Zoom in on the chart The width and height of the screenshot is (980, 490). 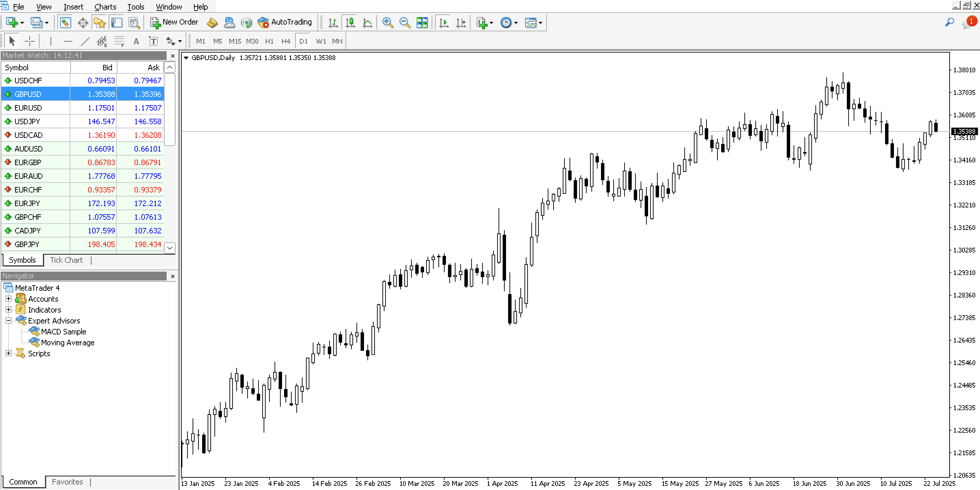click(x=387, y=23)
